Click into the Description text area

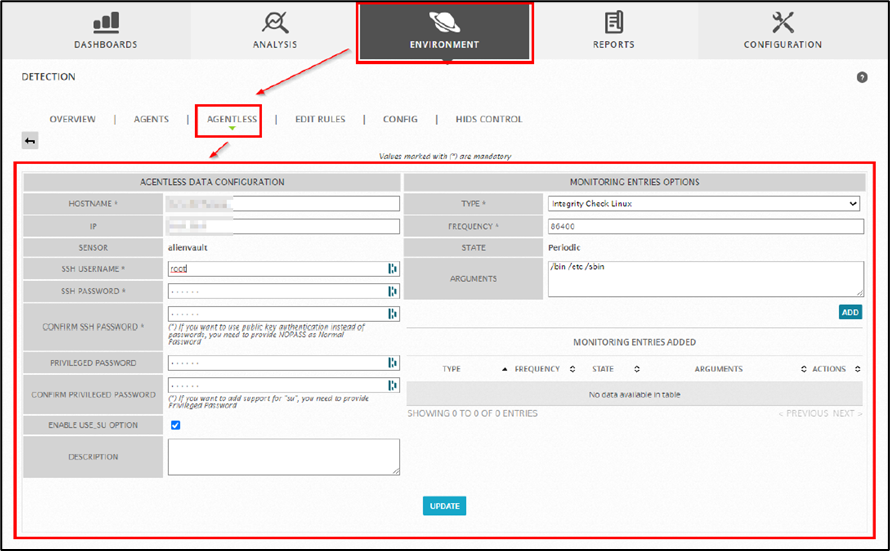284,457
